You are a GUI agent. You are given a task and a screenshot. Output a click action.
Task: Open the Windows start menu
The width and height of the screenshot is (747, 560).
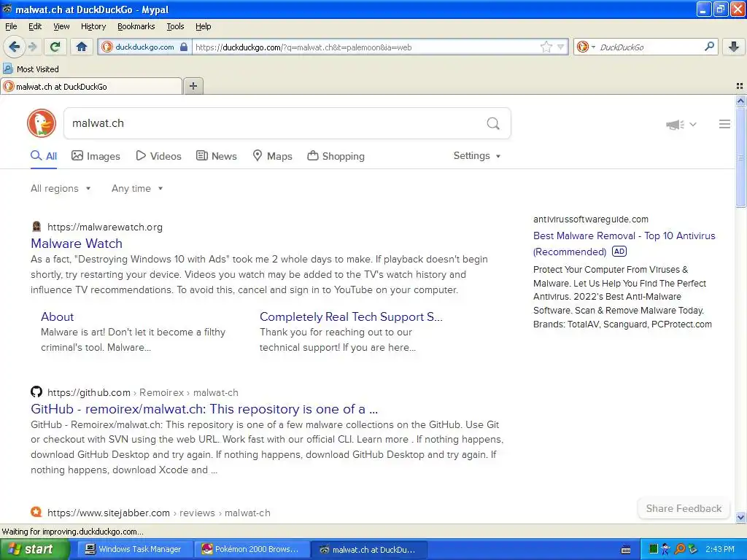(x=35, y=549)
